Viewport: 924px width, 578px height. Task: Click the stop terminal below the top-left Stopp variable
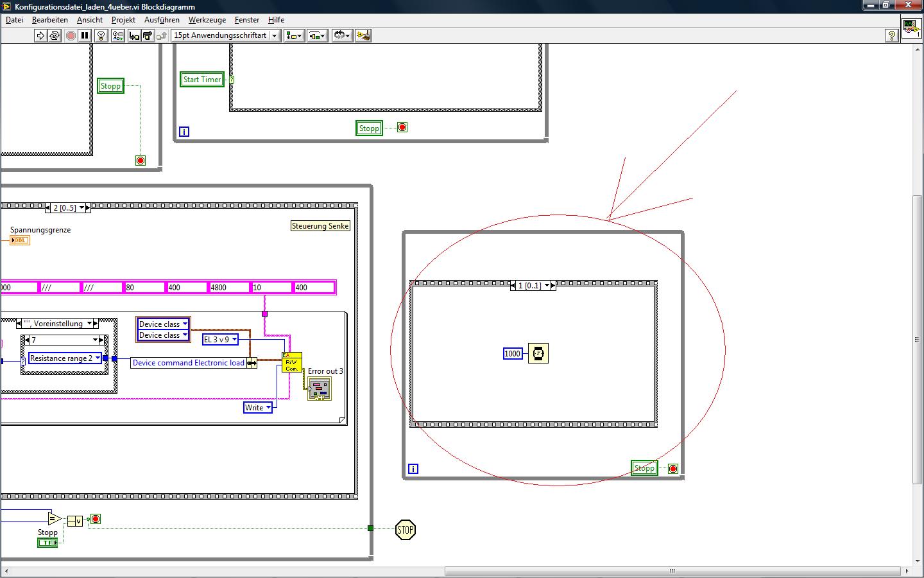[x=141, y=161]
